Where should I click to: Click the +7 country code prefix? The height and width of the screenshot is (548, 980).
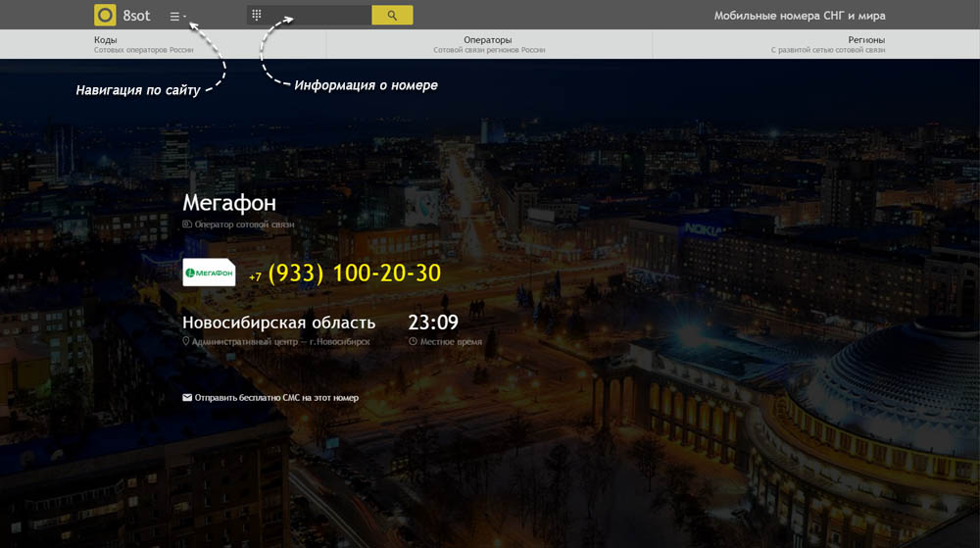255,276
